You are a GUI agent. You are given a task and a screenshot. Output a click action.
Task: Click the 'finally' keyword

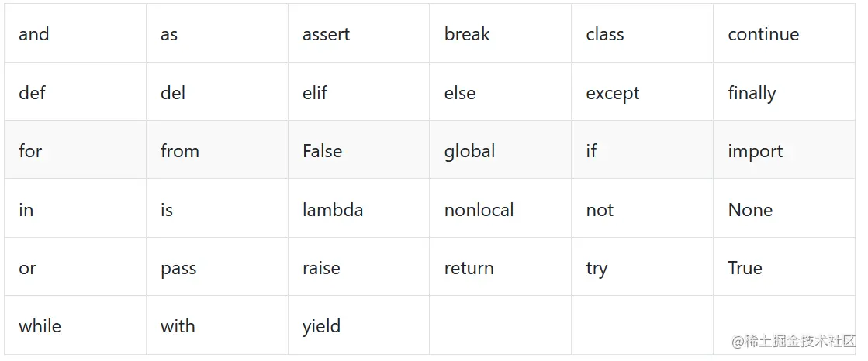coord(752,94)
